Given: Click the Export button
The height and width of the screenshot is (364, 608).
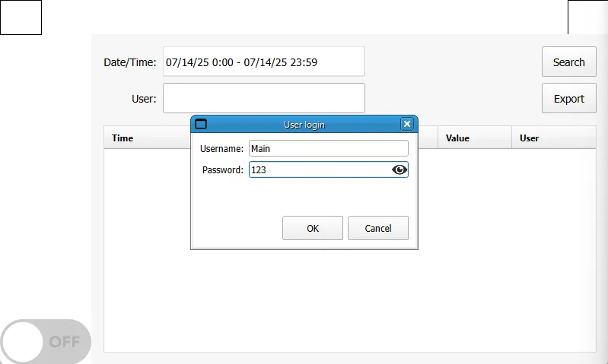Looking at the screenshot, I should coord(568,99).
